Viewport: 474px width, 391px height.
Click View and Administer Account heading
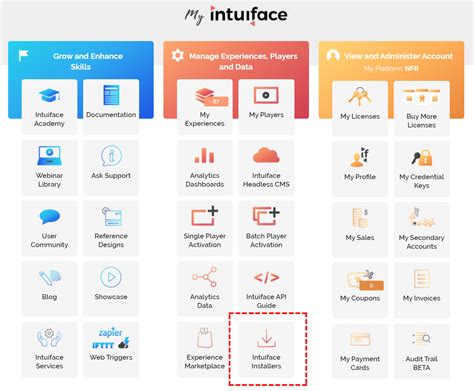398,56
